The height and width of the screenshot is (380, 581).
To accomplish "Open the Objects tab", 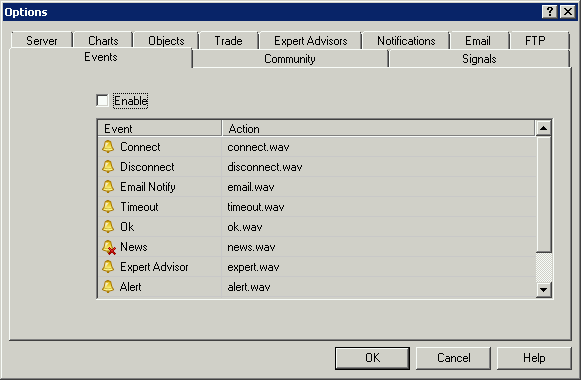I will [x=166, y=40].
